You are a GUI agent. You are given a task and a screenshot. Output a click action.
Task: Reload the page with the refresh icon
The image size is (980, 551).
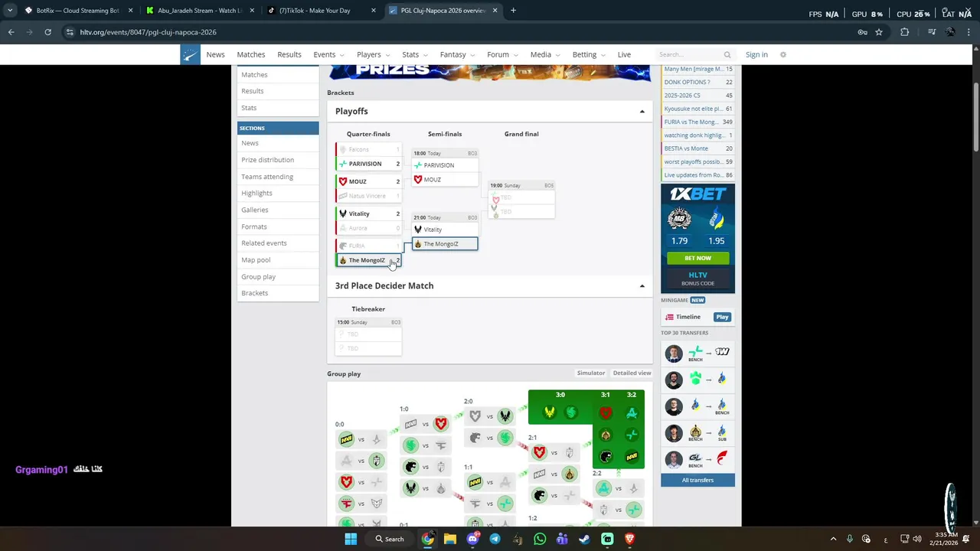click(47, 32)
